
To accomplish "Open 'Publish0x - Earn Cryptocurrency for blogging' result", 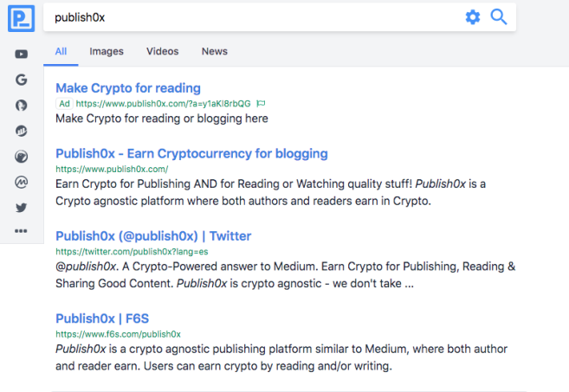I will pos(191,154).
